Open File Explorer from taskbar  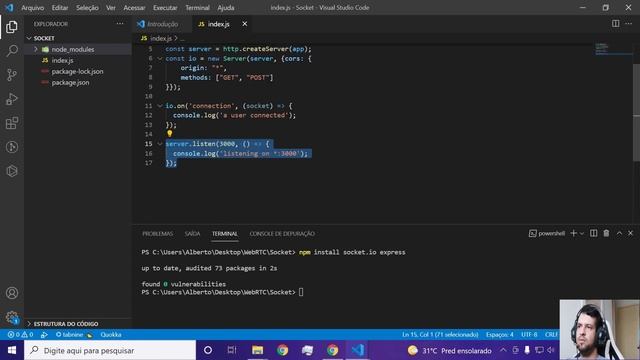coord(257,350)
